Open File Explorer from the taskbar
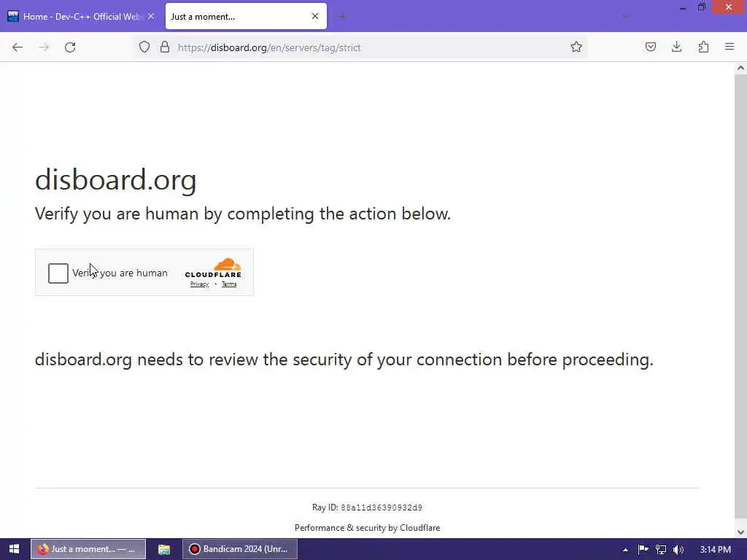Viewport: 747px width, 560px height. point(164,549)
